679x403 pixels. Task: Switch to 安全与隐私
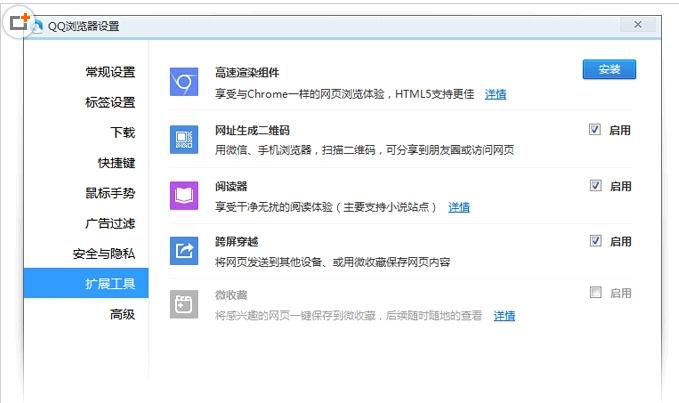[x=104, y=254]
